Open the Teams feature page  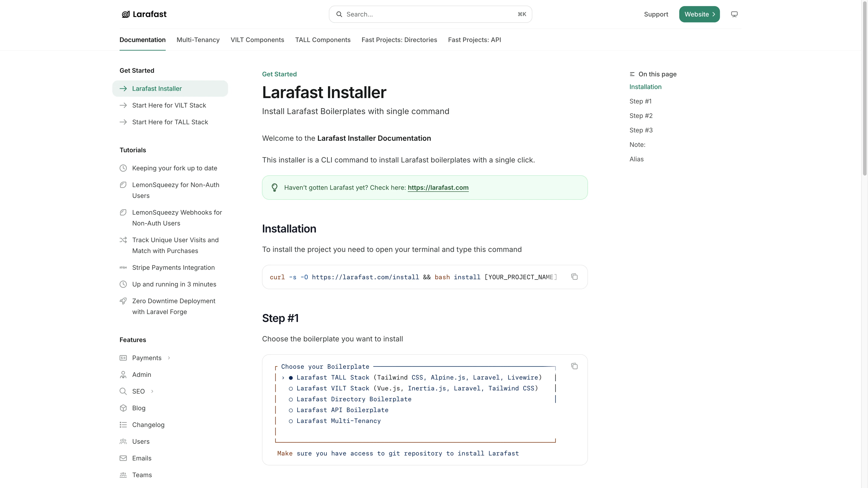(x=142, y=475)
